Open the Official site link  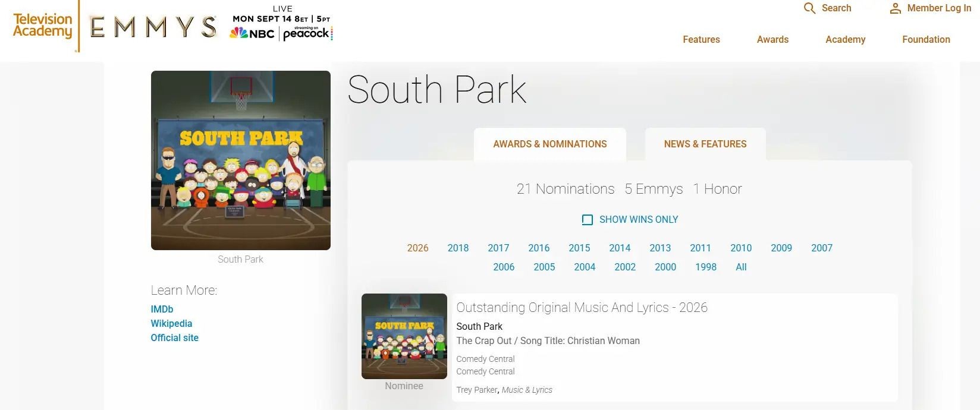pyautogui.click(x=174, y=338)
